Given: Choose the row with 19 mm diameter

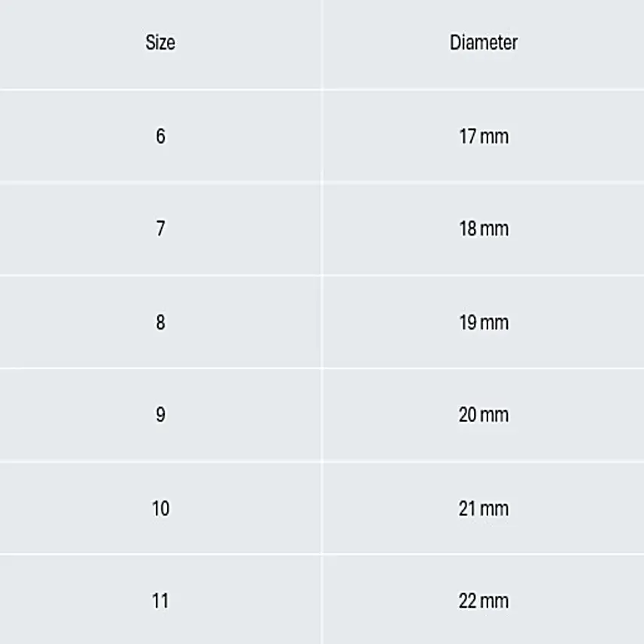Looking at the screenshot, I should (x=322, y=323).
